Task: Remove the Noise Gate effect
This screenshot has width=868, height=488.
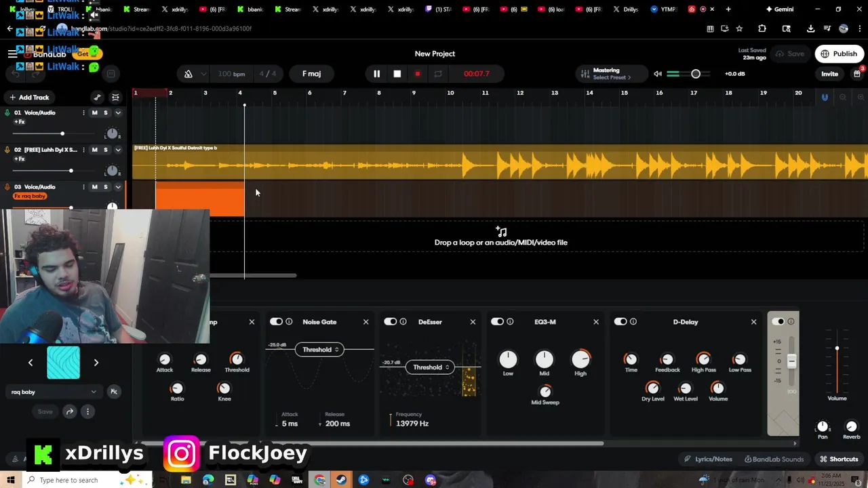Action: click(x=366, y=322)
